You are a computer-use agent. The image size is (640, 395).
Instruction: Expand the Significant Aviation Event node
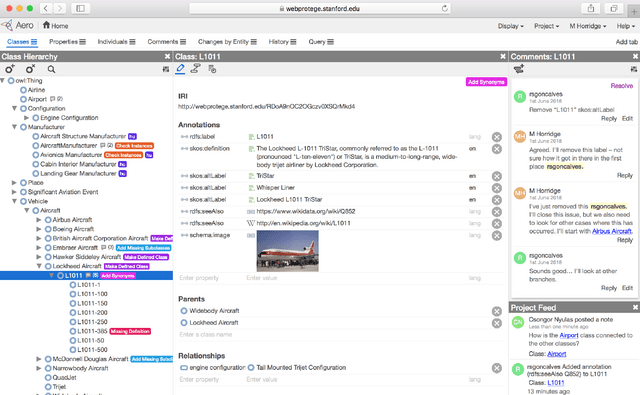point(14,192)
